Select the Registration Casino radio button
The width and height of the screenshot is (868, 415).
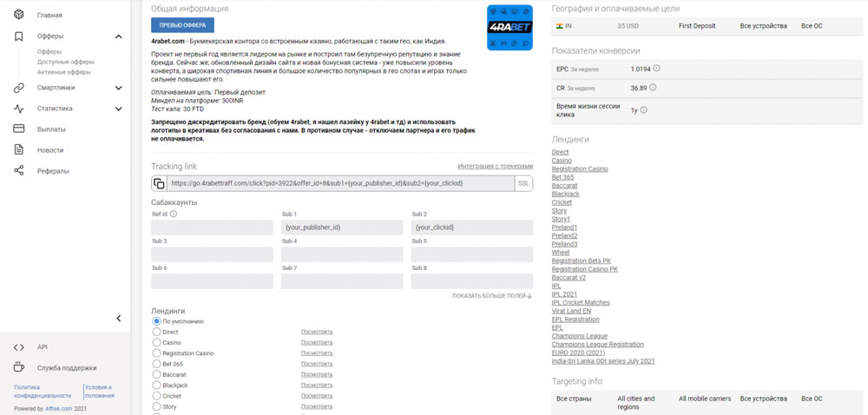[156, 353]
